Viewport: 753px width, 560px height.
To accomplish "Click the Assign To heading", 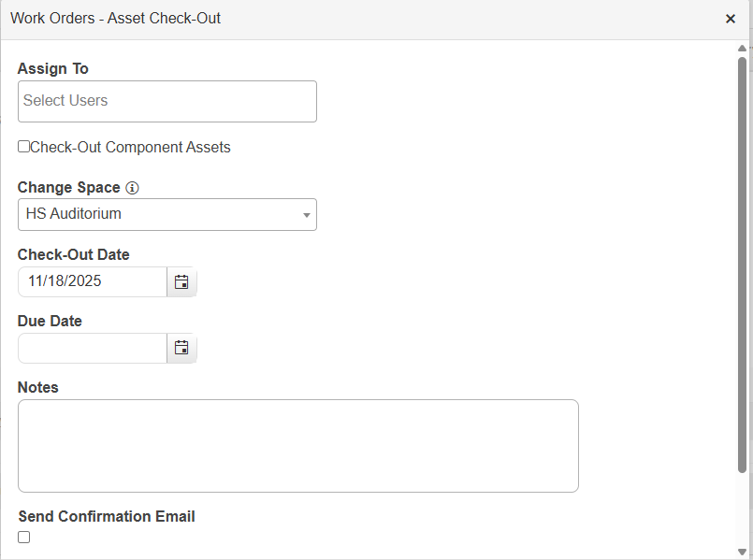I will [x=53, y=68].
